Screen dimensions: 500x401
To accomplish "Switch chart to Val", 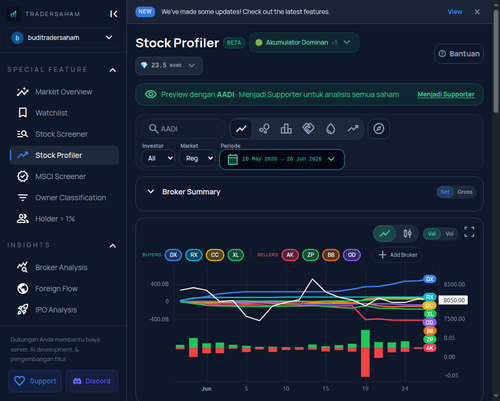I will pos(432,234).
